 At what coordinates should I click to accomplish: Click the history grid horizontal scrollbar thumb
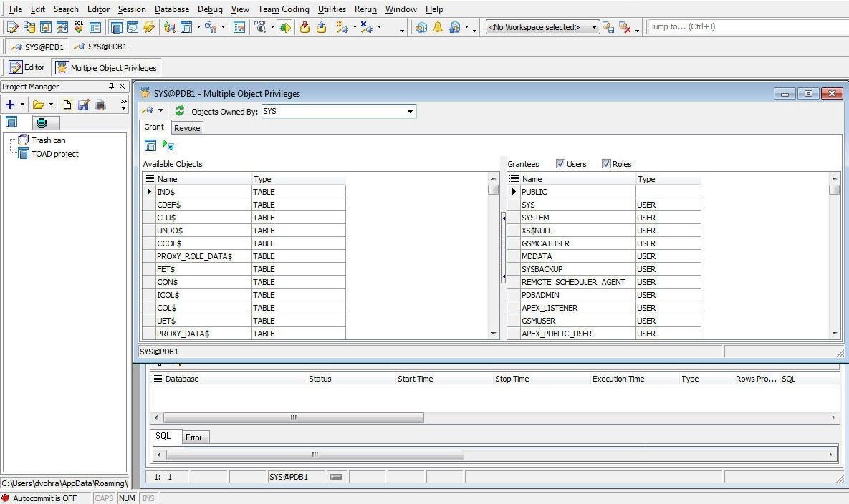pos(294,417)
